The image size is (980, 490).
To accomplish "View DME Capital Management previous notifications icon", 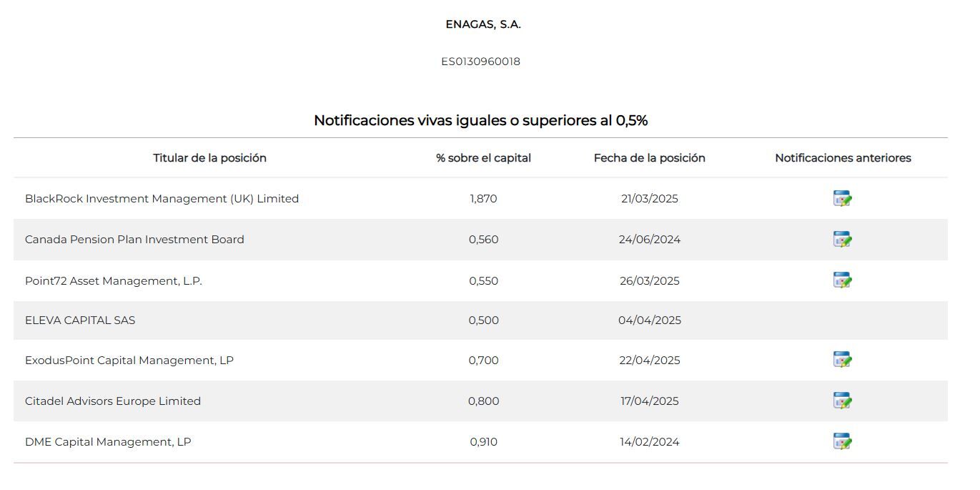I will coord(843,442).
